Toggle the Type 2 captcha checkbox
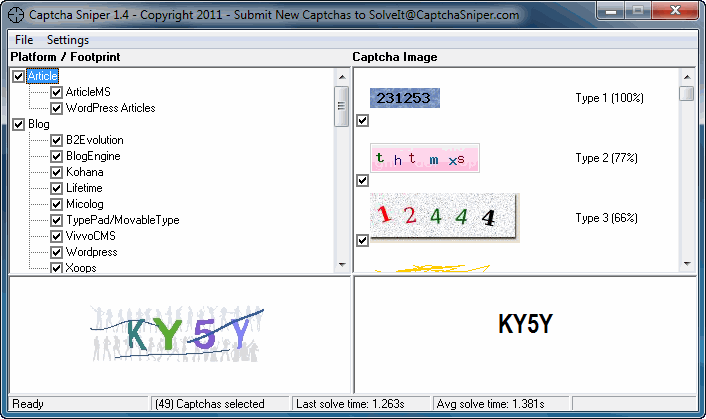Viewport: 706px width, 419px height. 362,180
